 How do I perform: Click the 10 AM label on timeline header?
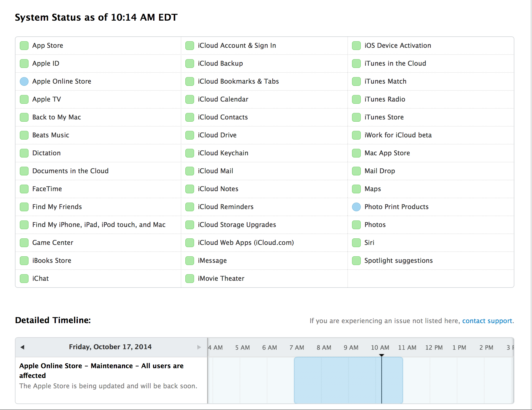point(380,348)
